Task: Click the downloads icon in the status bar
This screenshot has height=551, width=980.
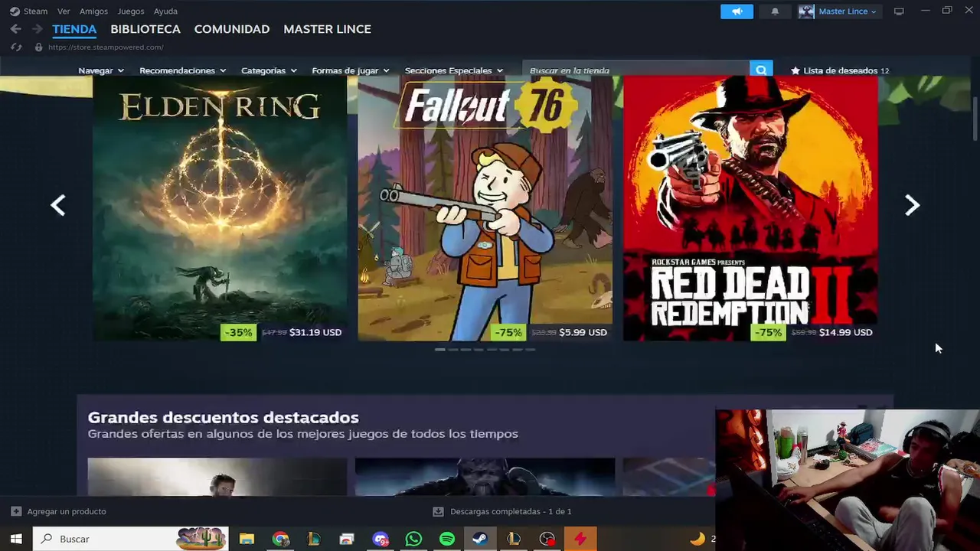Action: pyautogui.click(x=438, y=511)
